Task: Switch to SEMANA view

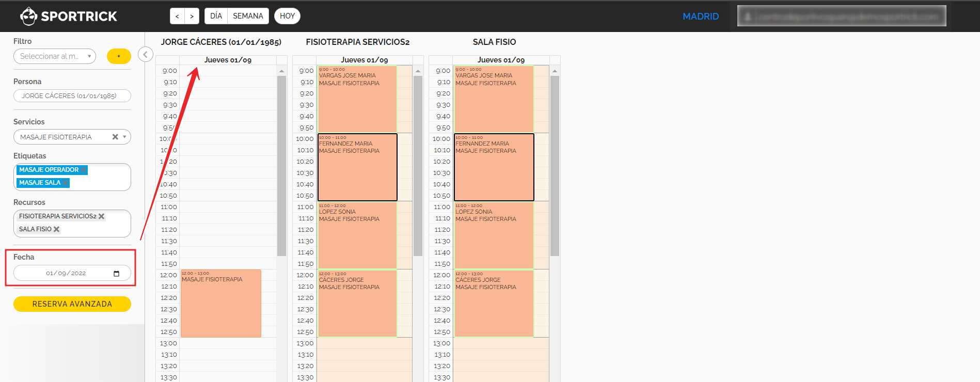Action: pos(248,16)
